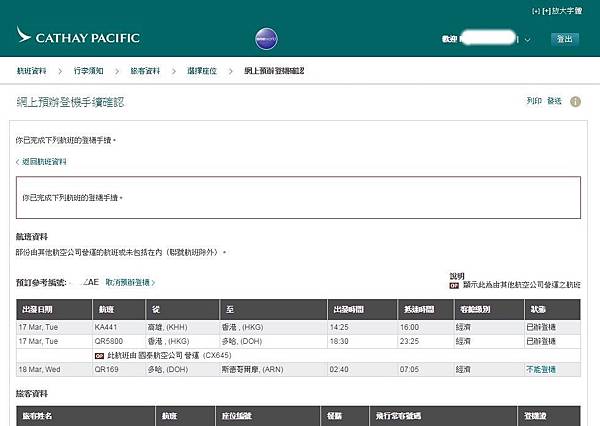Open the information icon beside 發送
The image size is (600, 426).
(575, 101)
